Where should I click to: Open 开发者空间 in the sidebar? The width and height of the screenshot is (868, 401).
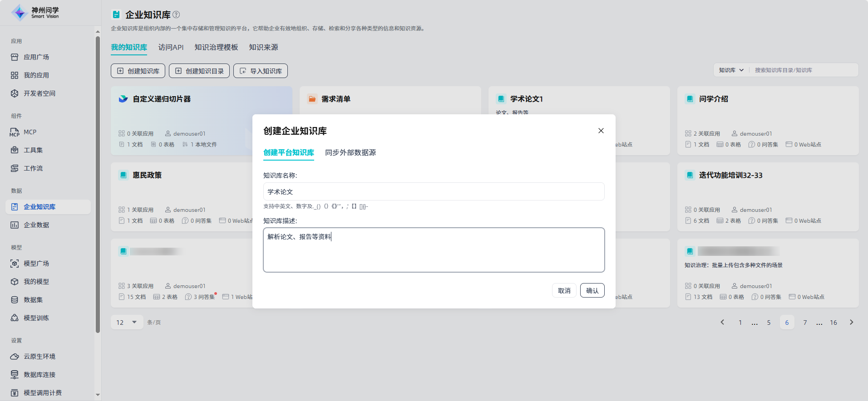(39, 93)
